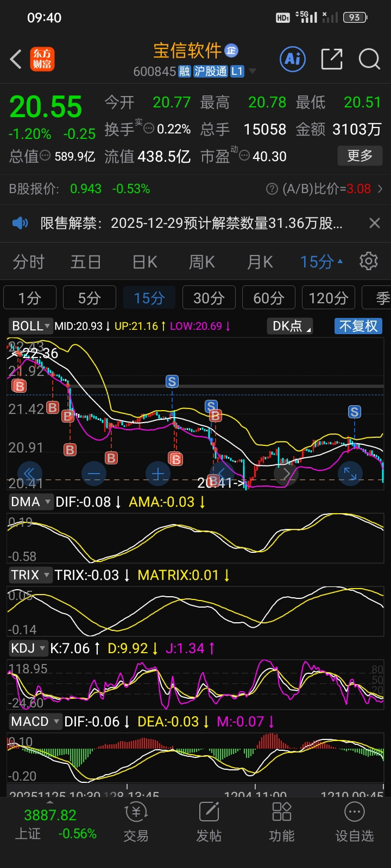Viewport: 391px width, 868px height.
Task: Open the DMA indicator dropdown
Action: point(30,502)
